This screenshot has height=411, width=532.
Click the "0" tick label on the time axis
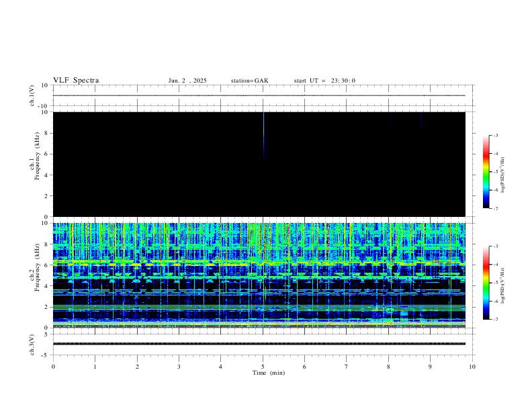pyautogui.click(x=53, y=367)
